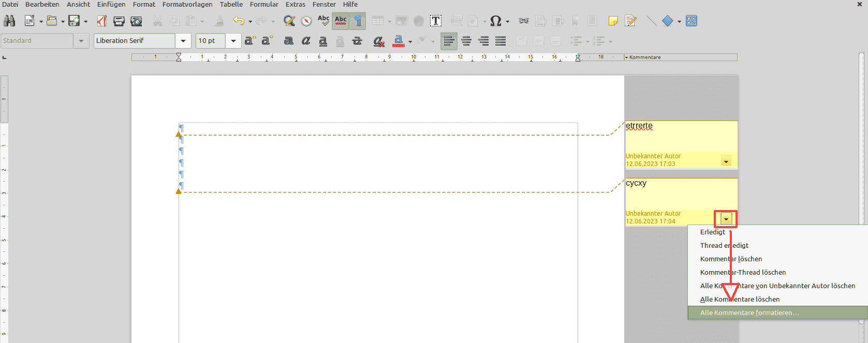Screen dimensions: 868x343
Task: Open font color dropdown arrow
Action: pos(410,41)
